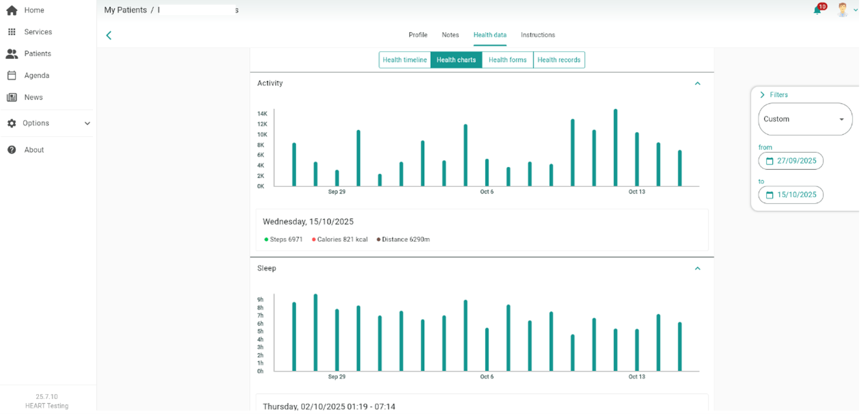The width and height of the screenshot is (868, 414).
Task: Select the Patients people icon
Action: 12,53
